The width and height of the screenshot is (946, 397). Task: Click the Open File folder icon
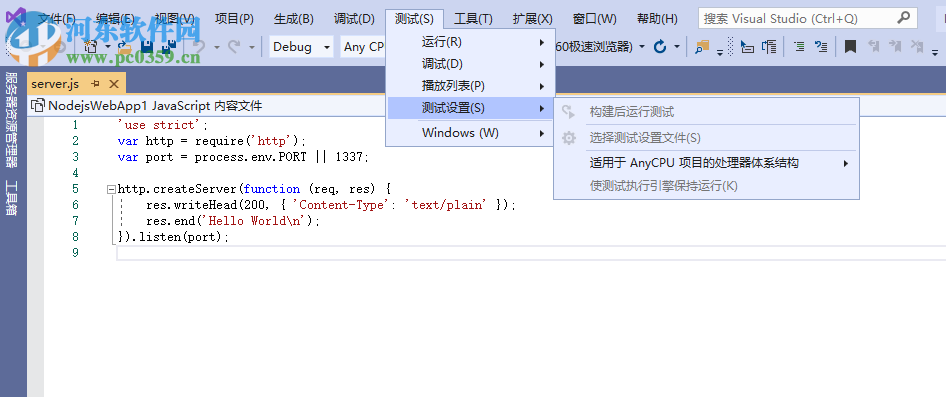tap(124, 46)
